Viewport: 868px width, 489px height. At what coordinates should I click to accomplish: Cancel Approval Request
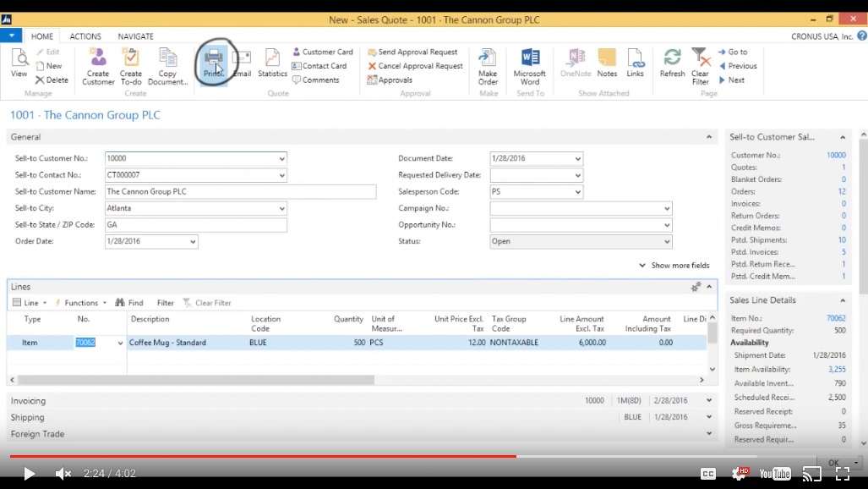click(x=415, y=65)
